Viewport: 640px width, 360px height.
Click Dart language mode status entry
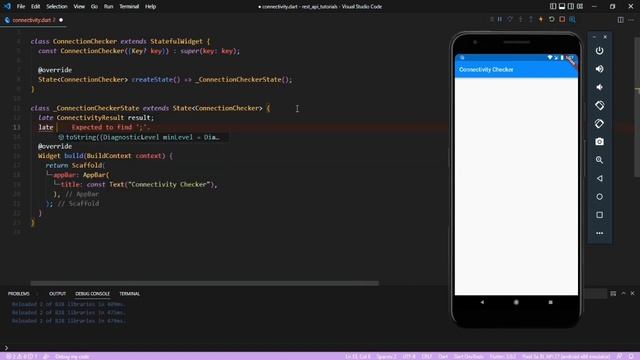(x=443, y=356)
